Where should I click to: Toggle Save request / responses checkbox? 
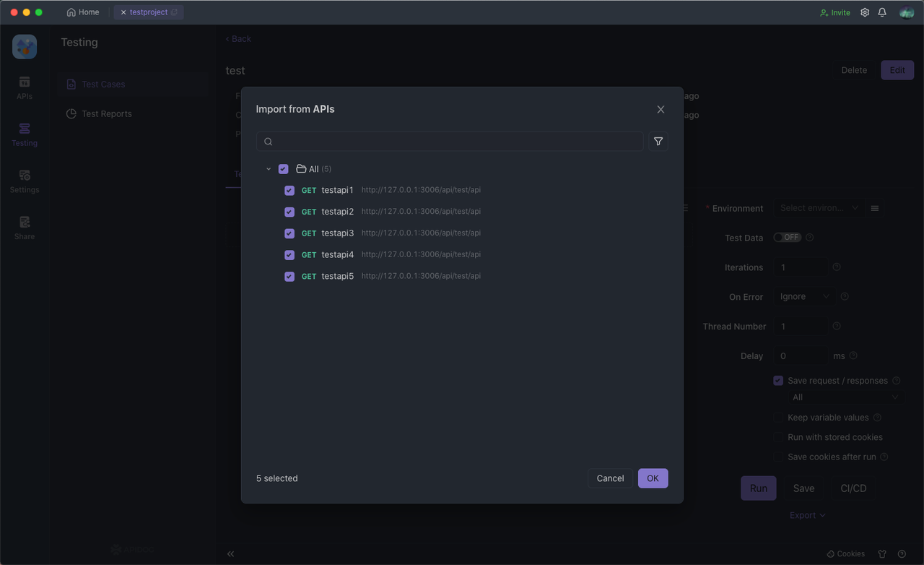pyautogui.click(x=778, y=381)
